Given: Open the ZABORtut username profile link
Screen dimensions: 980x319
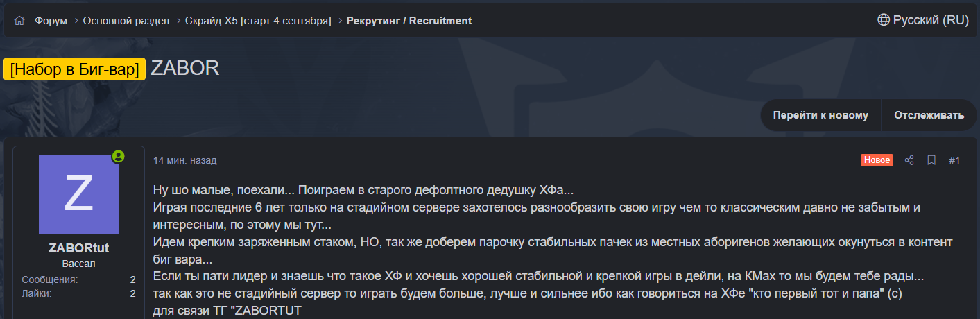Looking at the screenshot, I should [x=78, y=248].
